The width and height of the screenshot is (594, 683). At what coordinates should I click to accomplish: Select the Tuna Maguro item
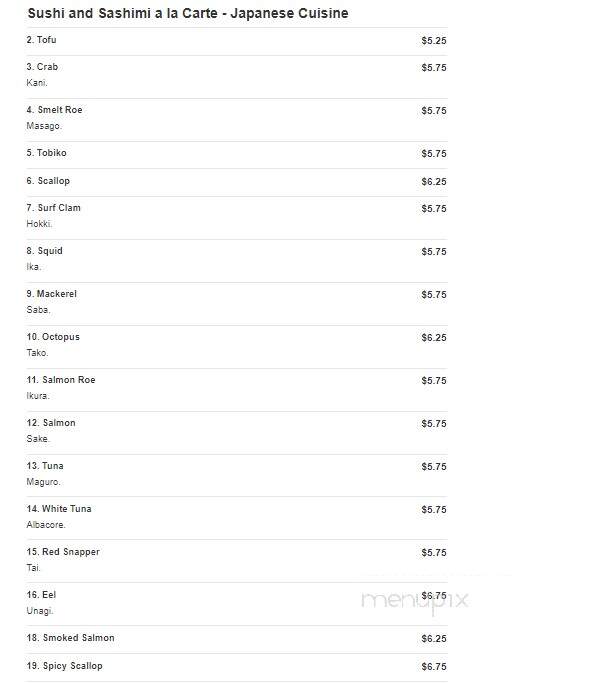point(237,476)
